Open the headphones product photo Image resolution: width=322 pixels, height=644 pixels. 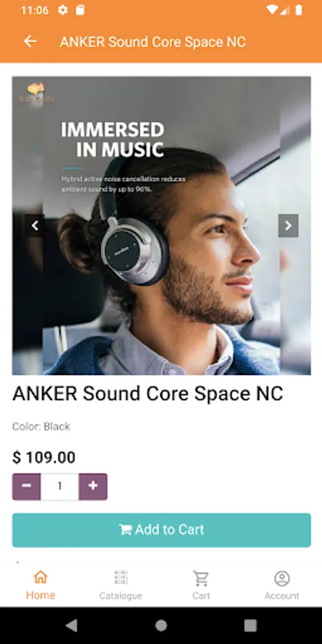tap(162, 225)
